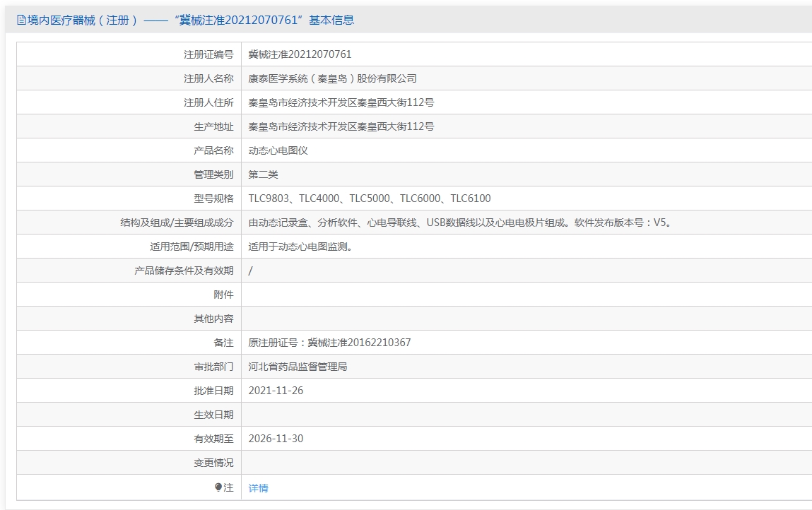The height and width of the screenshot is (510, 812).
Task: Click the 产品储存条件及有效期 label
Action: point(184,271)
